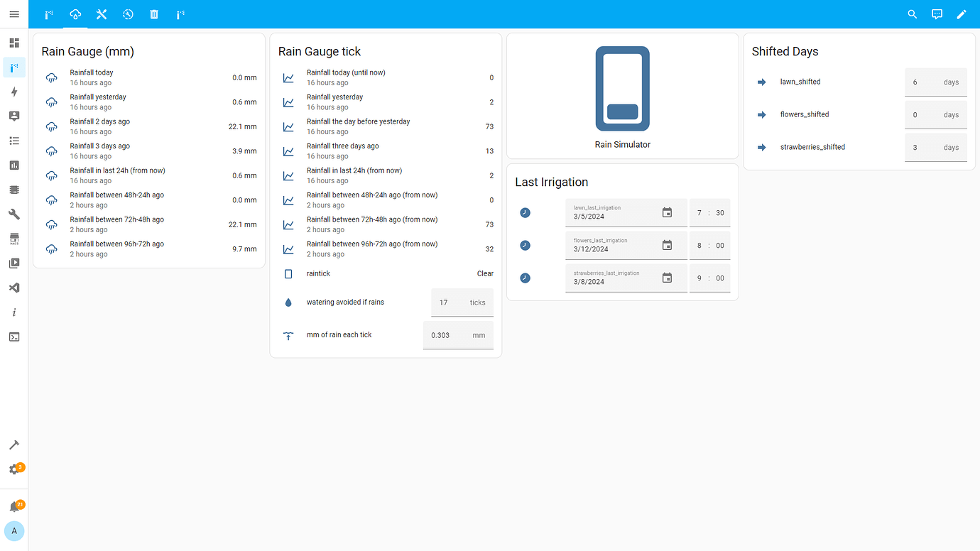Open the history clock icon in the toolbar
The image size is (980, 551).
pyautogui.click(x=128, y=13)
